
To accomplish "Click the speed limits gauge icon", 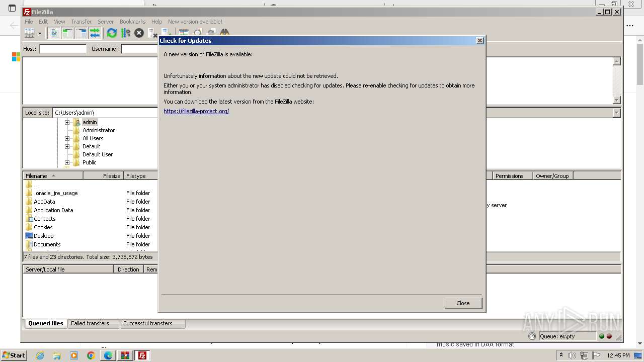I will coord(532,336).
